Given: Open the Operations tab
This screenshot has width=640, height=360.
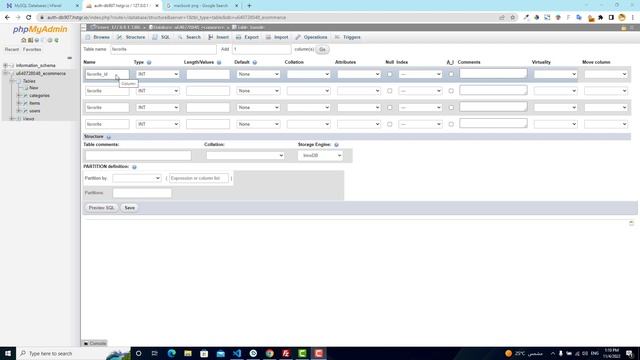Looking at the screenshot, I should coord(311,37).
